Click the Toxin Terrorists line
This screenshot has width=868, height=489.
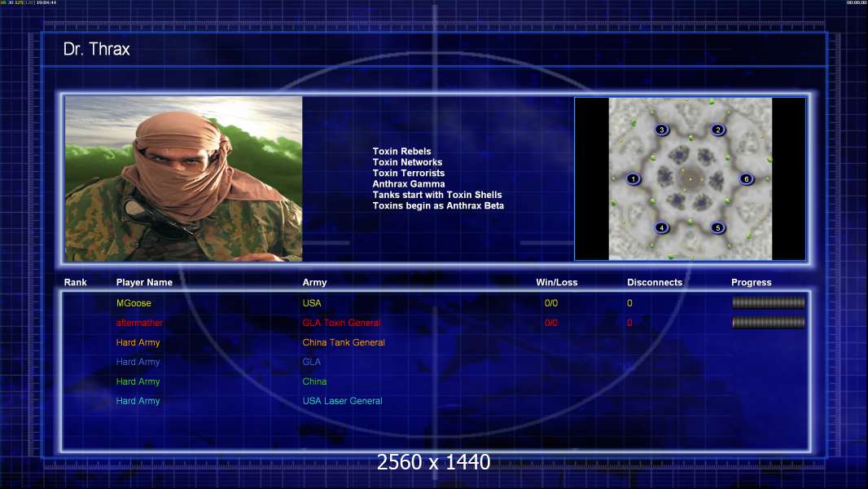[408, 173]
